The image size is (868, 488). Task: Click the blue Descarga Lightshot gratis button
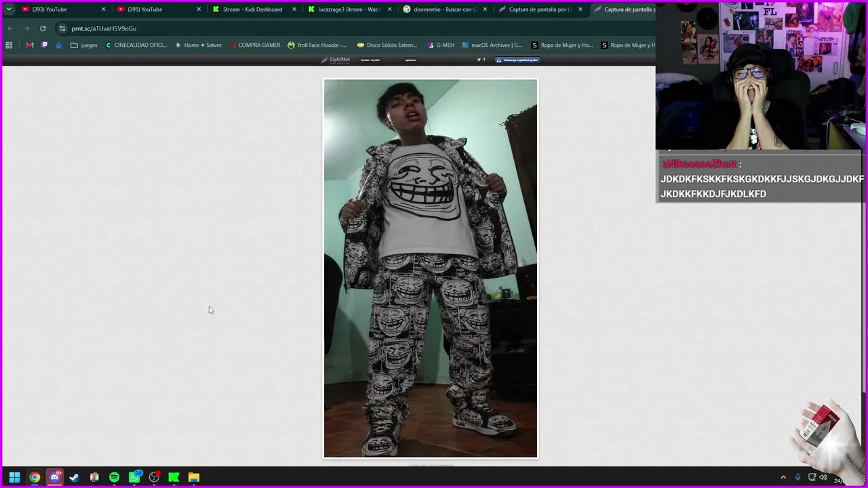517,60
